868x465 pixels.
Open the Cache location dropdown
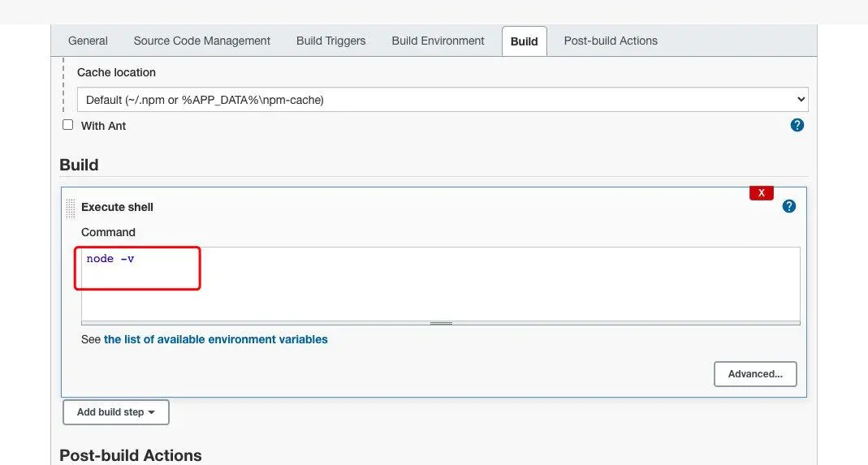(x=443, y=100)
